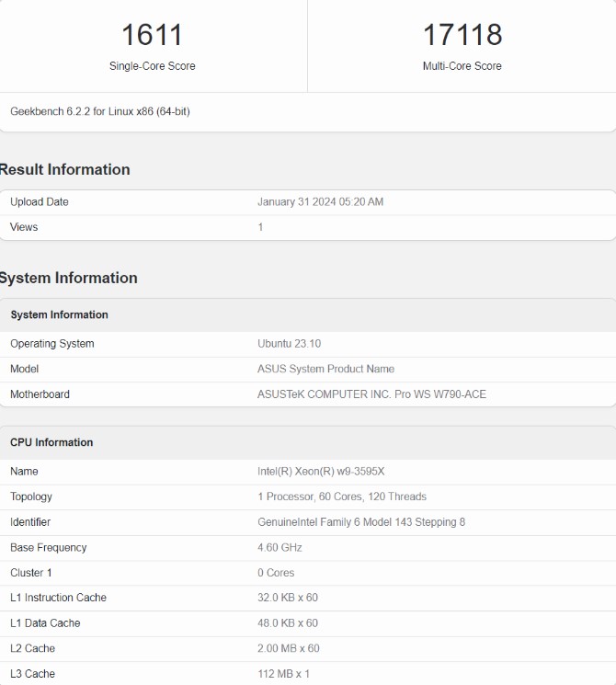
Task: Click 'ASUSTeK COMPUTER INC. Pro WS W790-ACE' value
Action: click(371, 394)
